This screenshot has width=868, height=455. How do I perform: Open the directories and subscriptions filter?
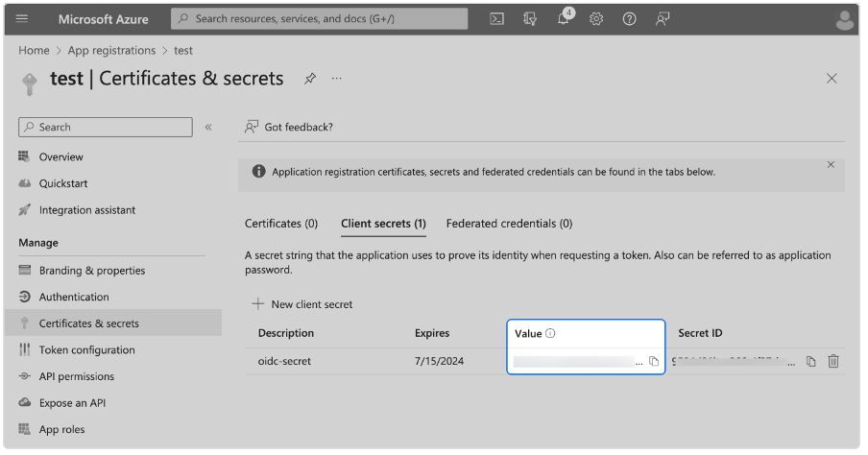point(530,19)
